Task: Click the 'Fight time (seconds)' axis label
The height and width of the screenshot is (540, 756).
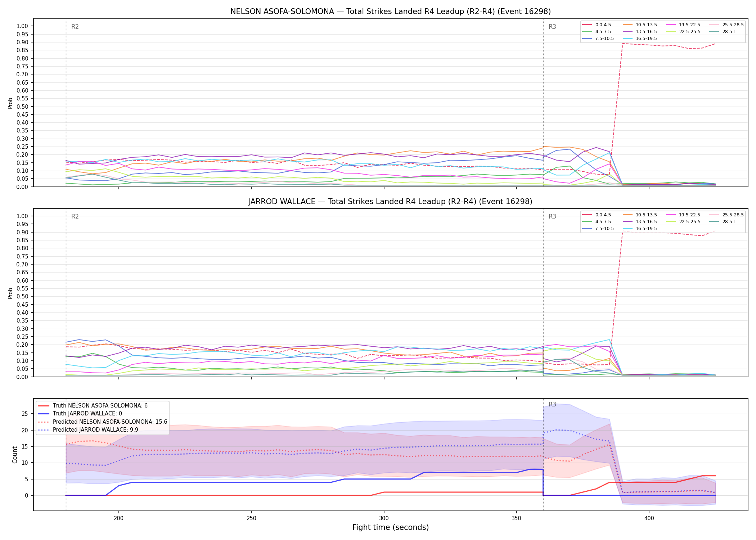Action: pyautogui.click(x=391, y=527)
